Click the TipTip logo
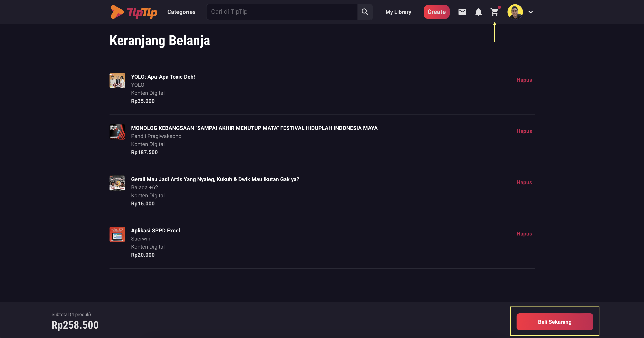 [134, 12]
